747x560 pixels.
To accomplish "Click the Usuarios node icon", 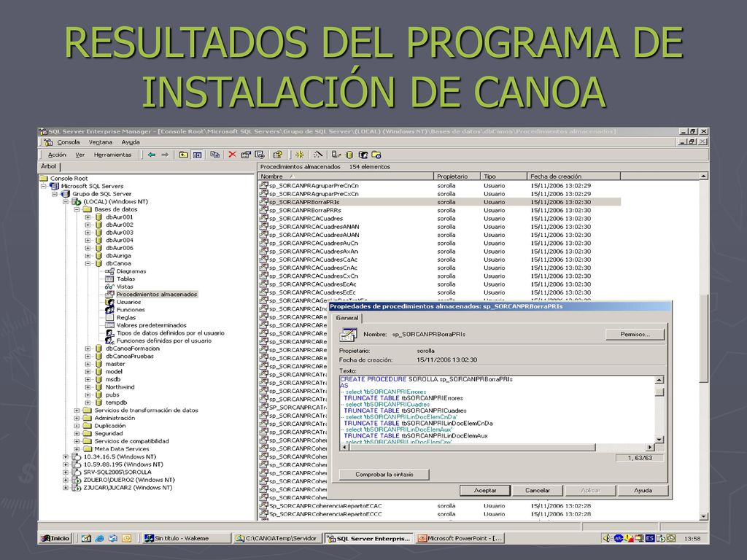I will [x=109, y=302].
